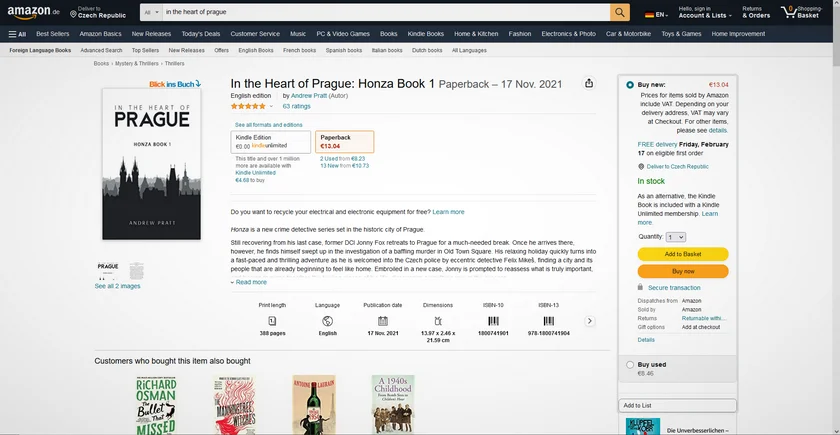Click the orange search magnifier icon
This screenshot has width=840, height=435.
[620, 12]
